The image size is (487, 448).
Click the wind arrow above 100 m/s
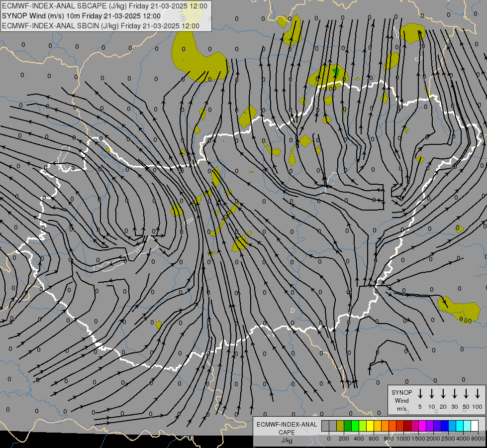coord(478,394)
